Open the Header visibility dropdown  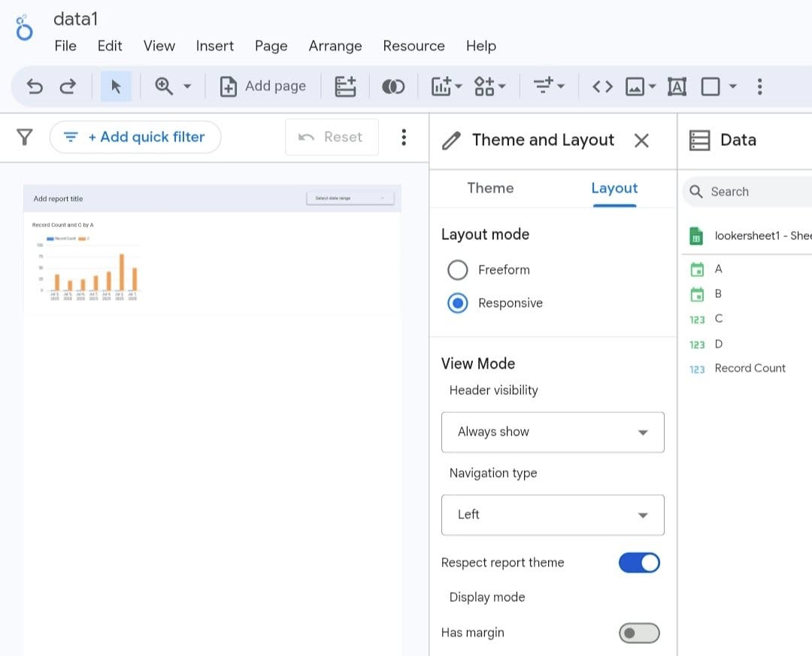[x=553, y=432]
